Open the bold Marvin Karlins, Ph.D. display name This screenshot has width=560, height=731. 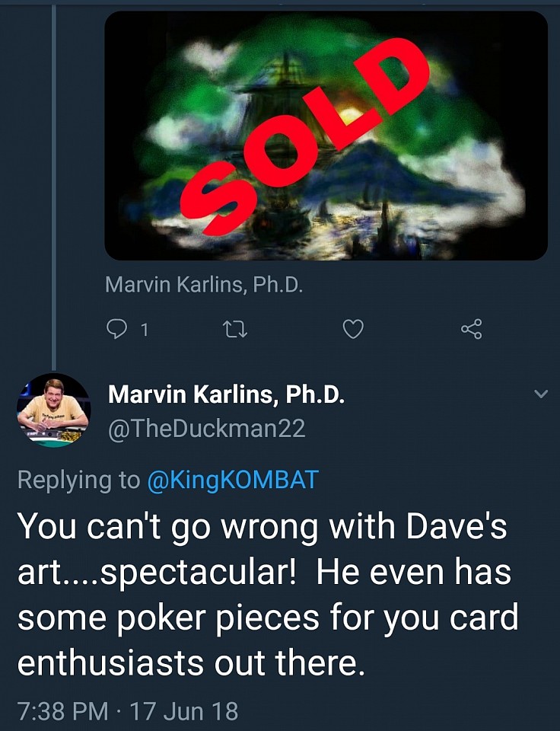click(227, 394)
